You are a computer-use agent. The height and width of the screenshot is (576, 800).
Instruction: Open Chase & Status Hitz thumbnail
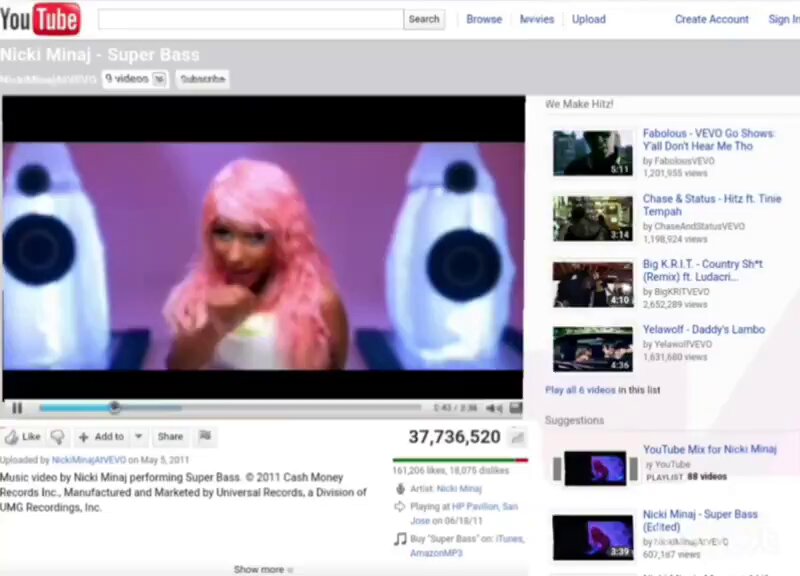593,218
